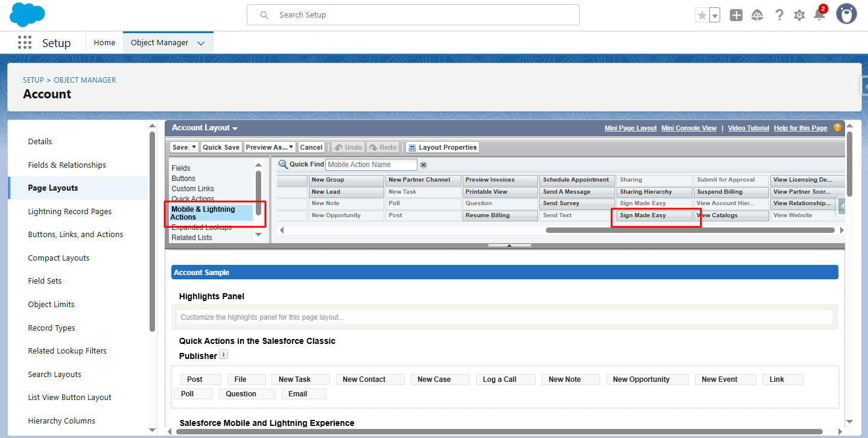Open the Salesforce Help question mark
Image resolution: width=868 pixels, height=438 pixels.
[779, 16]
